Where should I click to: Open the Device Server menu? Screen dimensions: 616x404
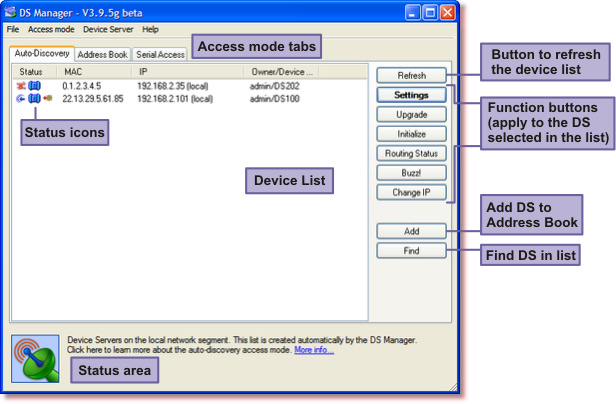click(108, 29)
